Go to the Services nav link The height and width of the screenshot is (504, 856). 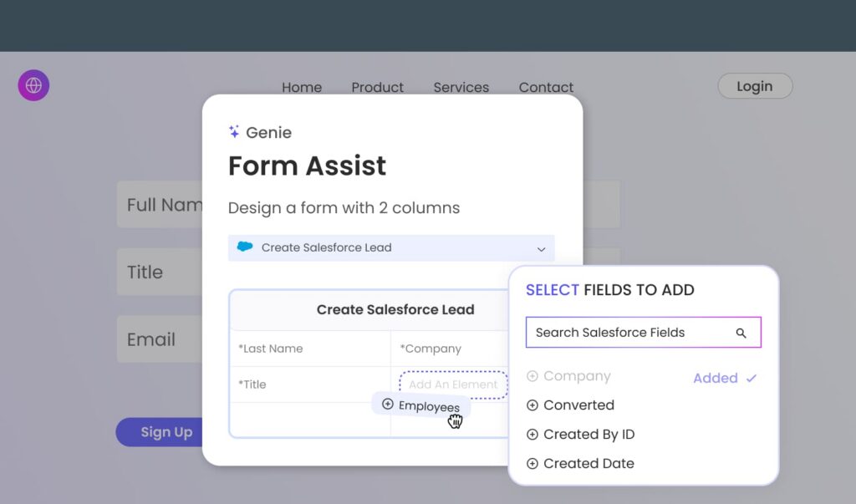tap(461, 88)
